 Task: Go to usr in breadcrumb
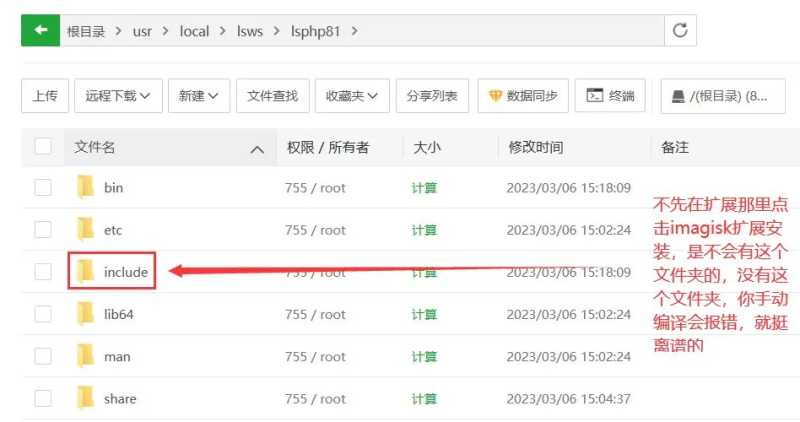point(142,32)
